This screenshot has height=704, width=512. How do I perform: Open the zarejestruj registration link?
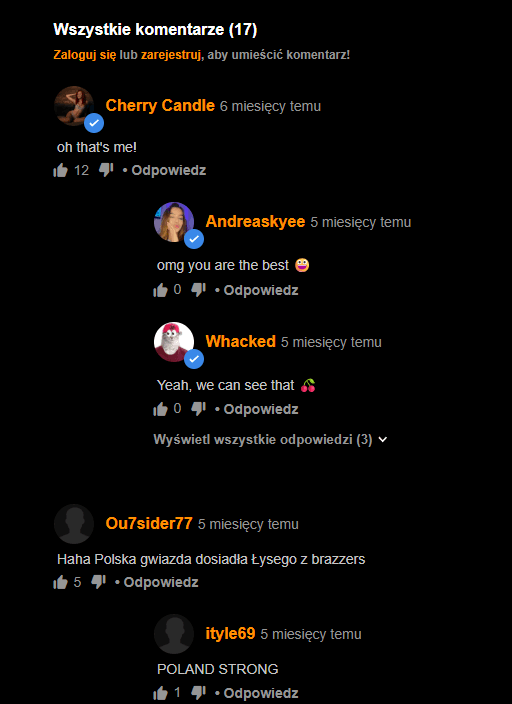170,55
